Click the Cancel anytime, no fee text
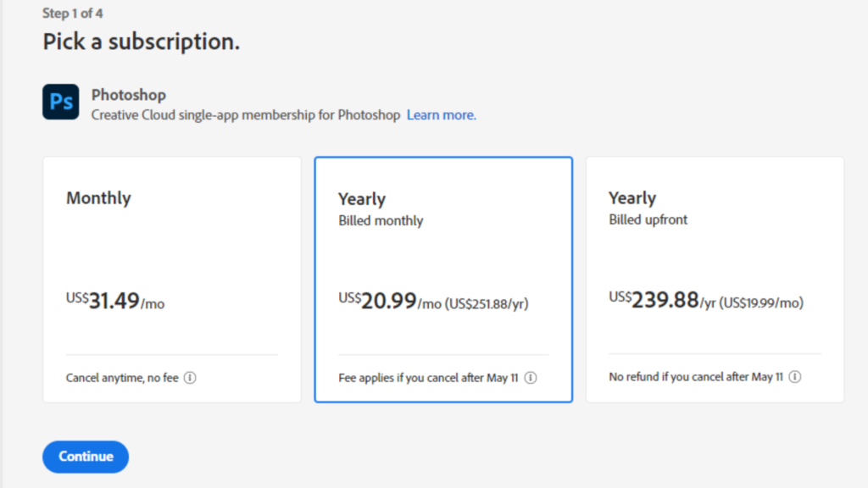 click(122, 378)
